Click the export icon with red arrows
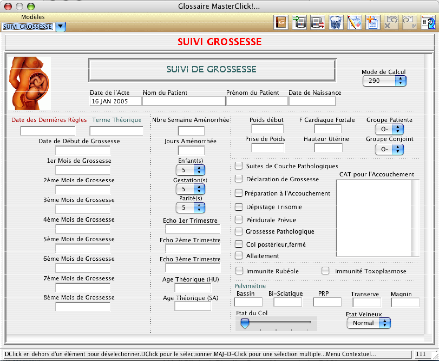The width and height of the screenshot is (439, 361). (317, 23)
